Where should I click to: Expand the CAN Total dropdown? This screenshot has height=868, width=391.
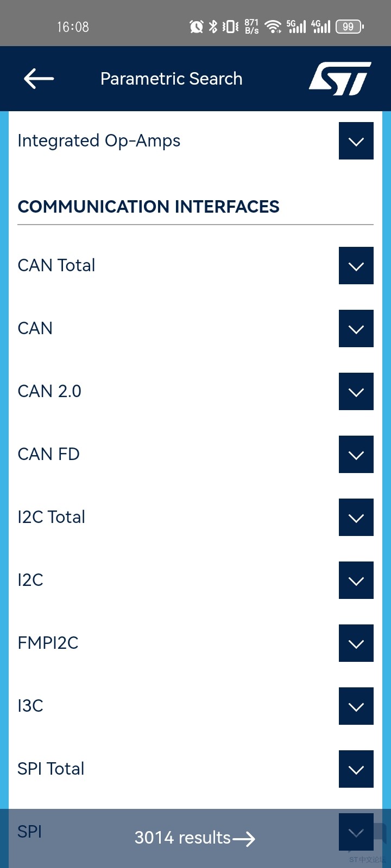[x=356, y=266]
